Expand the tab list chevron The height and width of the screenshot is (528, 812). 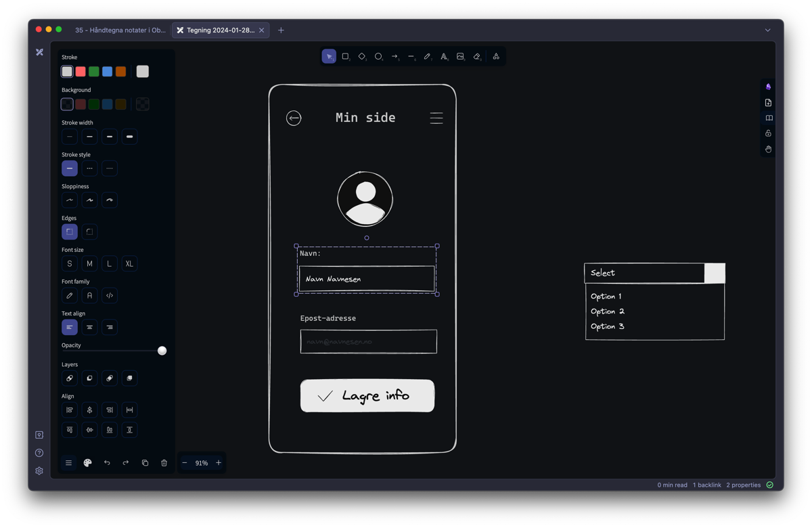[767, 30]
